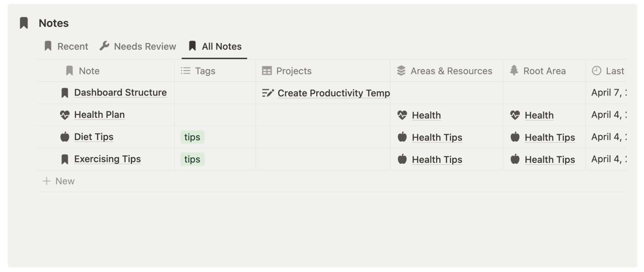The height and width of the screenshot is (272, 644).
Task: Click the Notes bookmark icon beside the title
Action: tap(24, 23)
